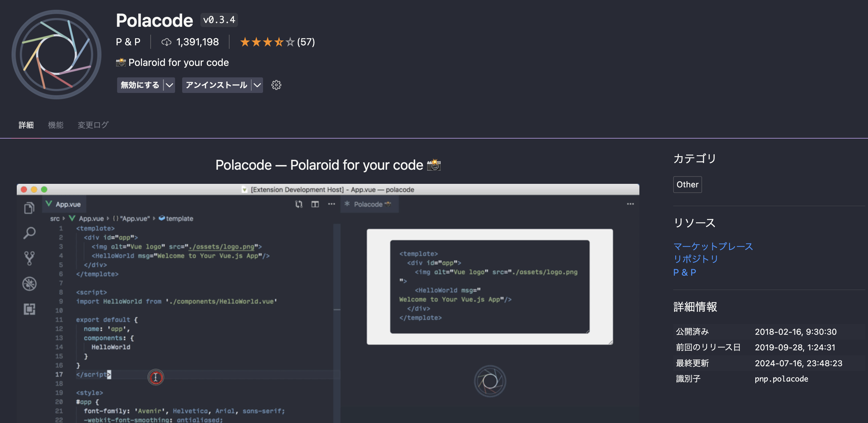Expand the 無効にする dropdown arrow
This screenshot has width=868, height=423.
tap(169, 85)
